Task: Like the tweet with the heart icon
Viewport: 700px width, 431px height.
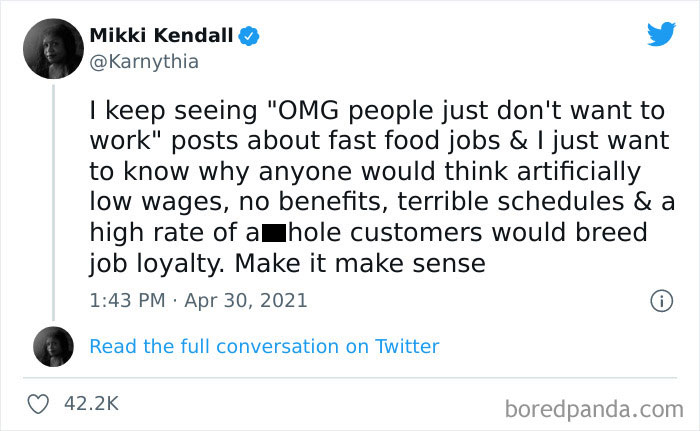Action: click(41, 404)
